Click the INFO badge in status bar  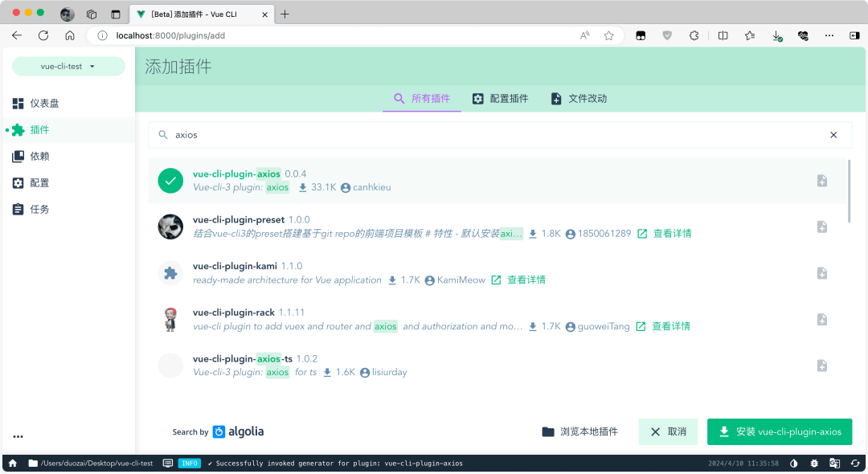coord(190,464)
